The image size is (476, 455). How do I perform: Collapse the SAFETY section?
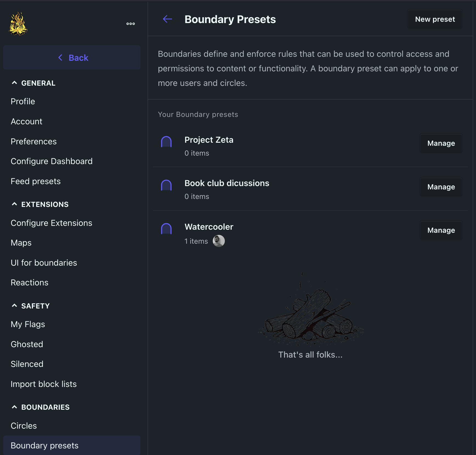tap(15, 306)
